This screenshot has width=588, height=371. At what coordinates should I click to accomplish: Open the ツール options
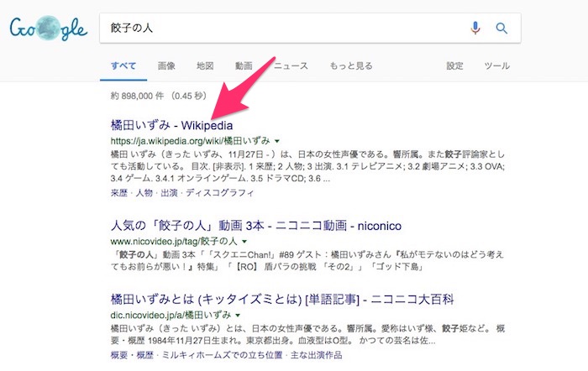(x=497, y=65)
